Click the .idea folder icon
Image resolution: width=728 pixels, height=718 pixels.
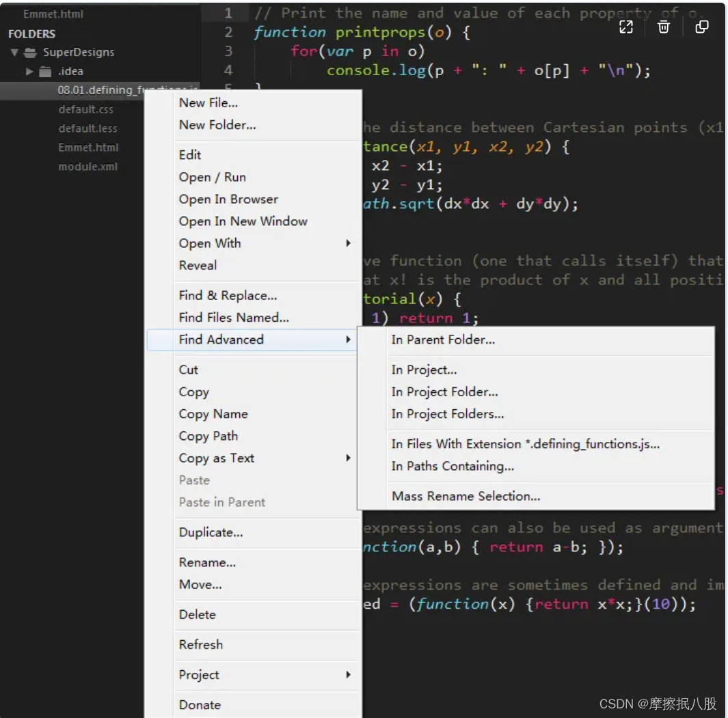pos(45,72)
